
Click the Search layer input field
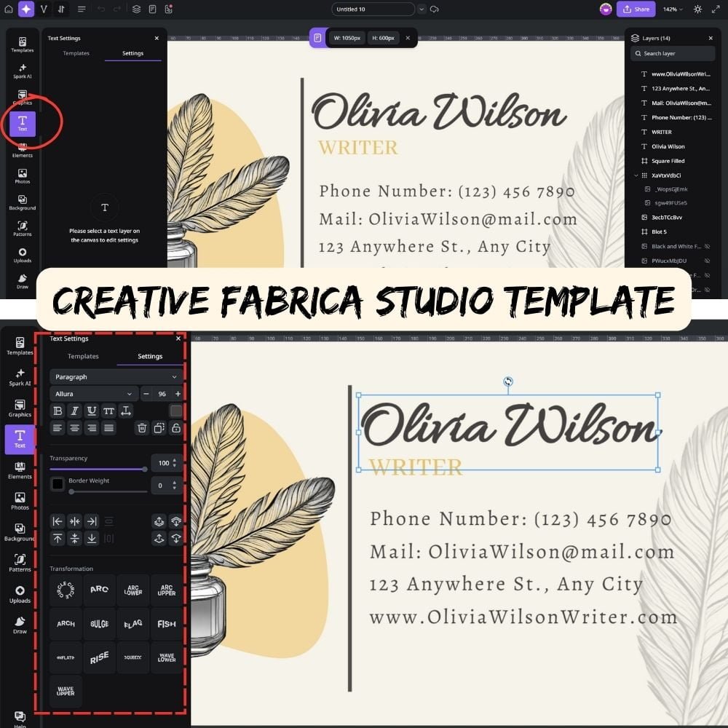(x=671, y=53)
